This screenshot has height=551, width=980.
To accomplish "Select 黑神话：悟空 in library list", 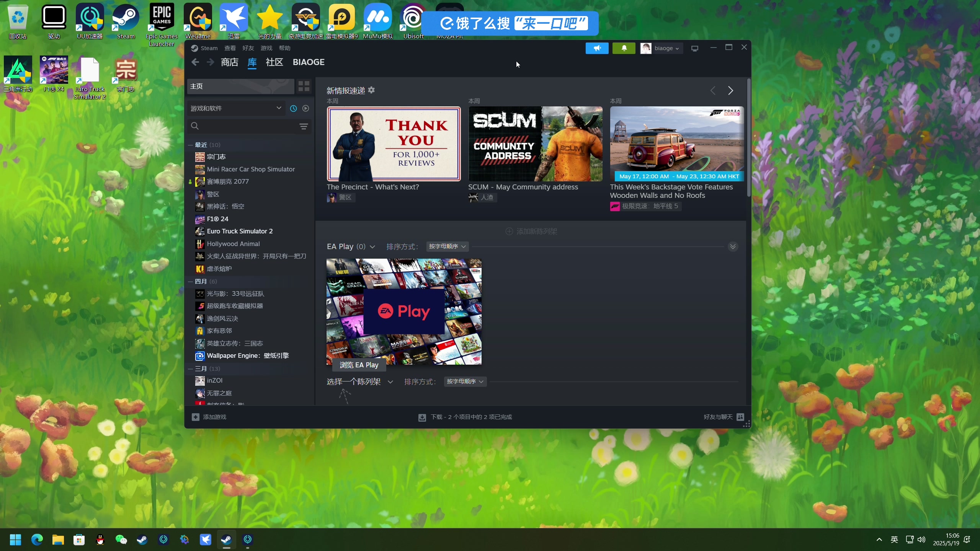I will (x=225, y=207).
